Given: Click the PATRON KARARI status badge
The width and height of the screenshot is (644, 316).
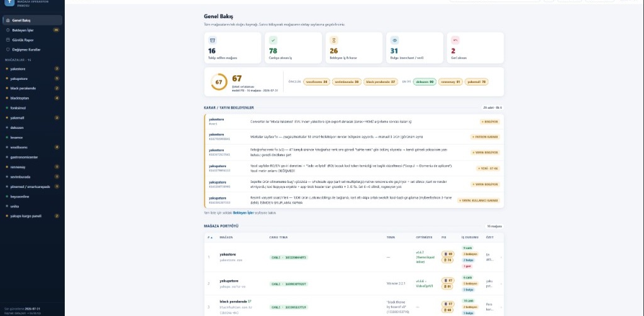Looking at the screenshot, I should [x=485, y=137].
